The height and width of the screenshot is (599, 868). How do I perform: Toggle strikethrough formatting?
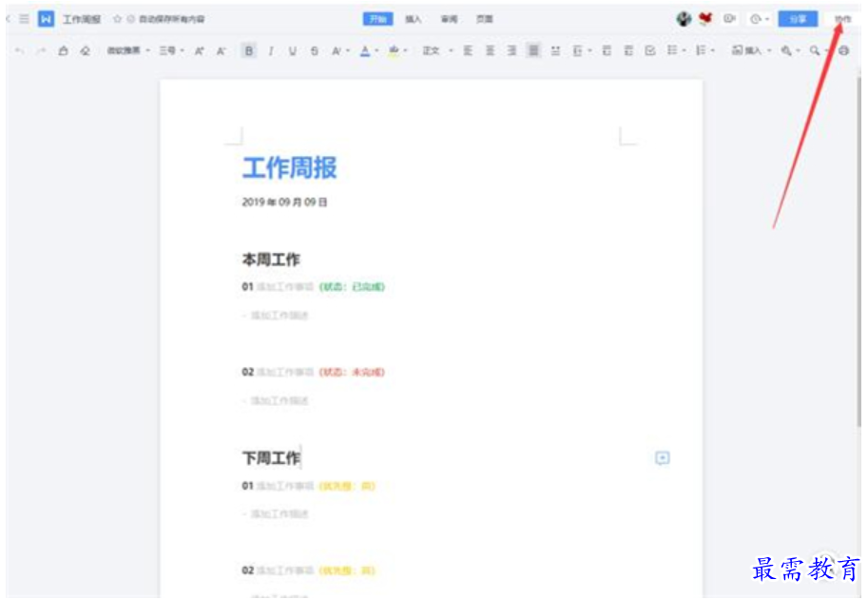[x=315, y=51]
